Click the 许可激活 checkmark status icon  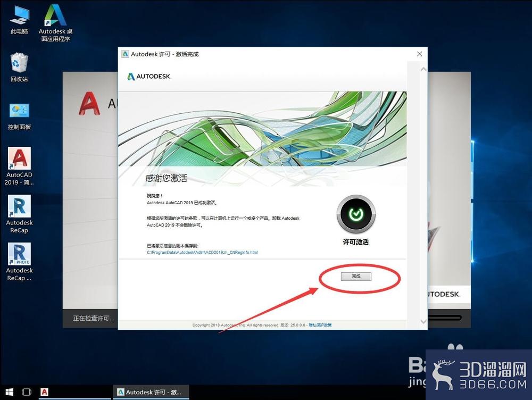(356, 214)
